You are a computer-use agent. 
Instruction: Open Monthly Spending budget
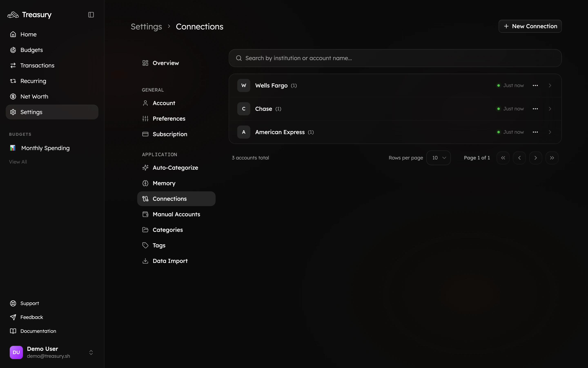pyautogui.click(x=52, y=148)
